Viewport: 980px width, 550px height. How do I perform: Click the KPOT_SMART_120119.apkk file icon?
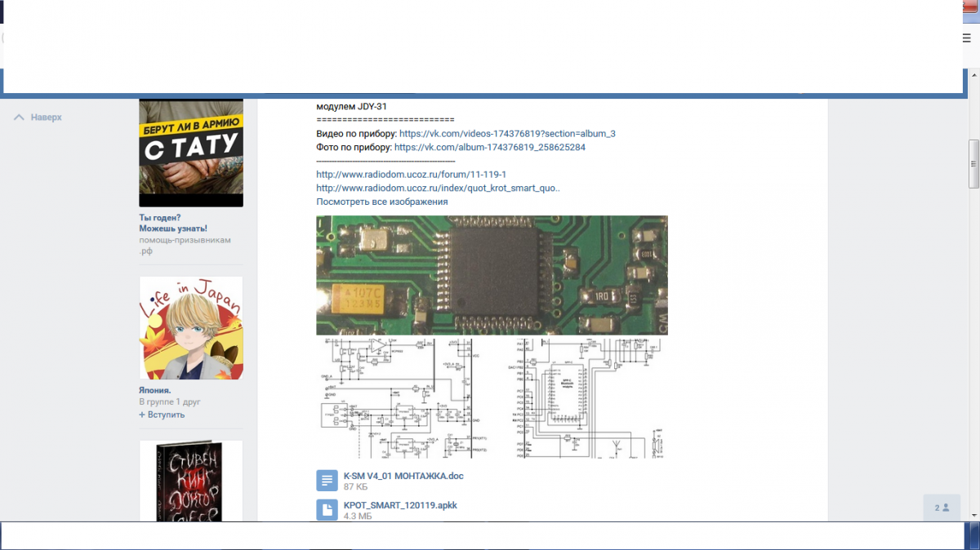point(327,510)
